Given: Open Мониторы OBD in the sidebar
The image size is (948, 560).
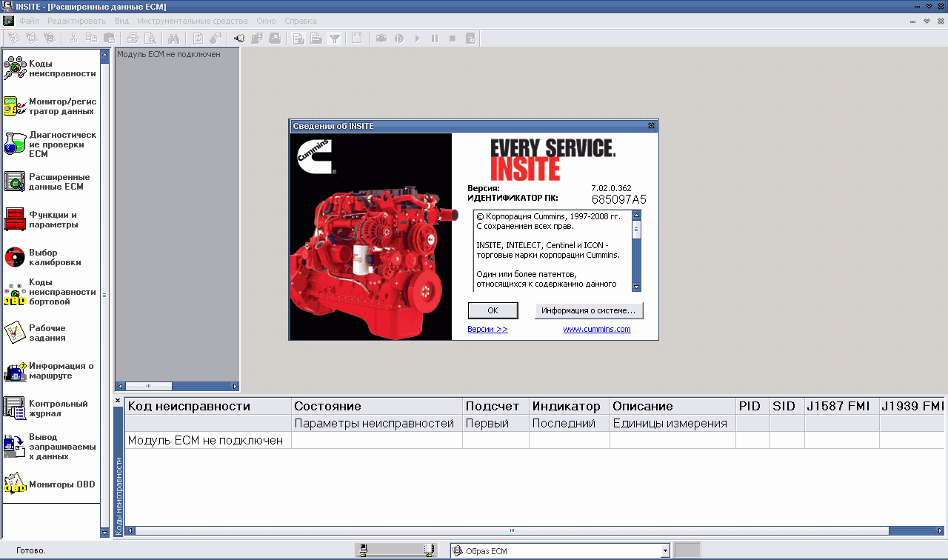Looking at the screenshot, I should [50, 484].
